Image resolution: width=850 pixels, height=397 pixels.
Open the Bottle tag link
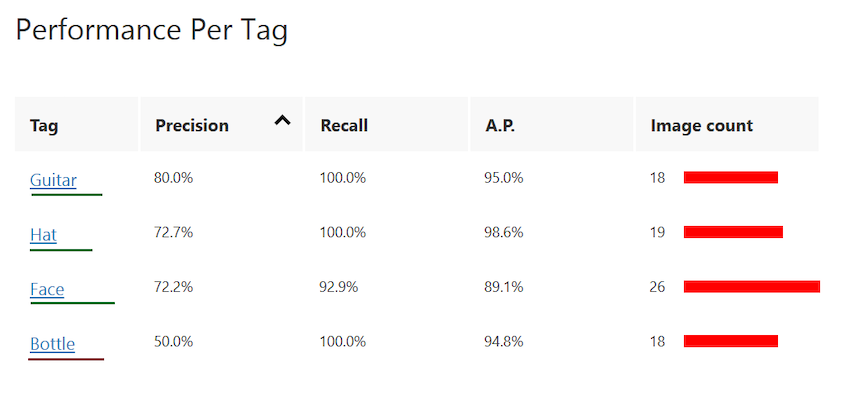[x=52, y=344]
